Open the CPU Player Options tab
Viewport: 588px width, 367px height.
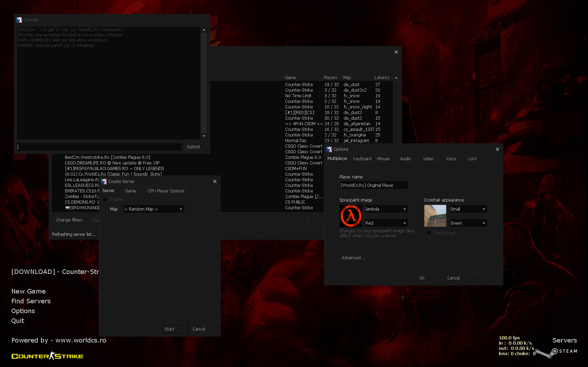166,191
